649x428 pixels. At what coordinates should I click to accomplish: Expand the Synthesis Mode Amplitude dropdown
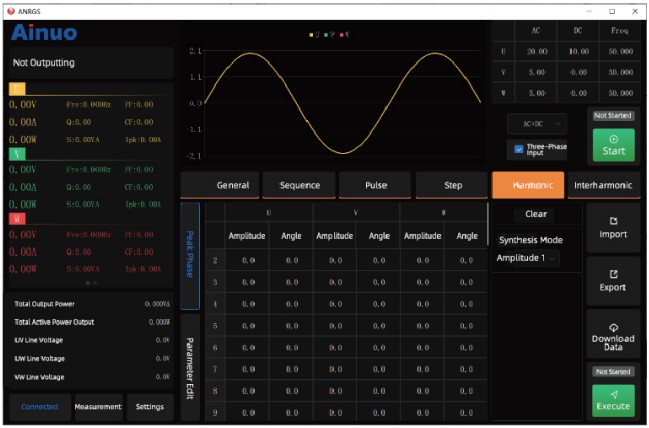point(527,258)
